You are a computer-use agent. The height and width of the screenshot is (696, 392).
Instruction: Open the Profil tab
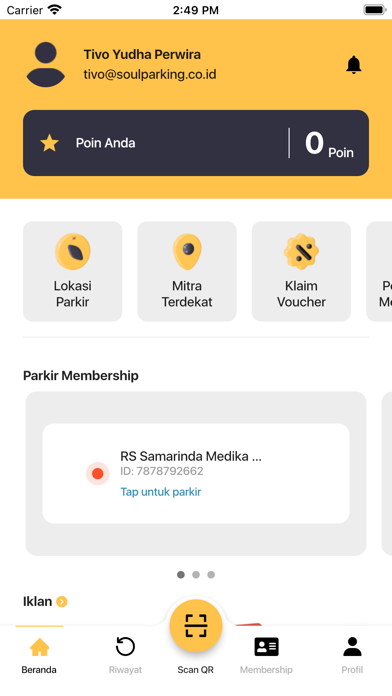click(x=352, y=655)
